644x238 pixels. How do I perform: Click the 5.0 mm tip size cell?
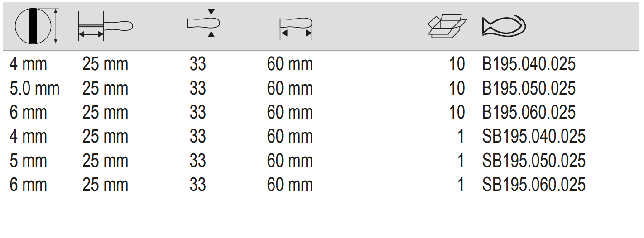34,88
